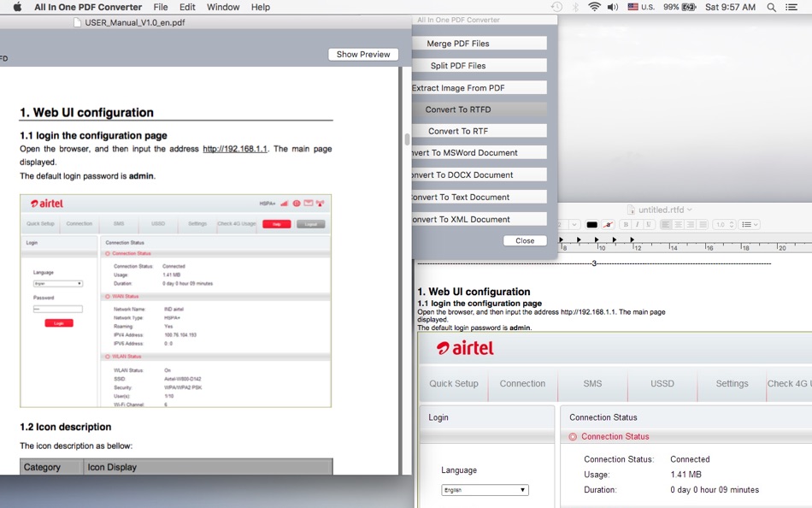This screenshot has height=508, width=812.
Task: Click Convert To Text Document button
Action: click(479, 197)
